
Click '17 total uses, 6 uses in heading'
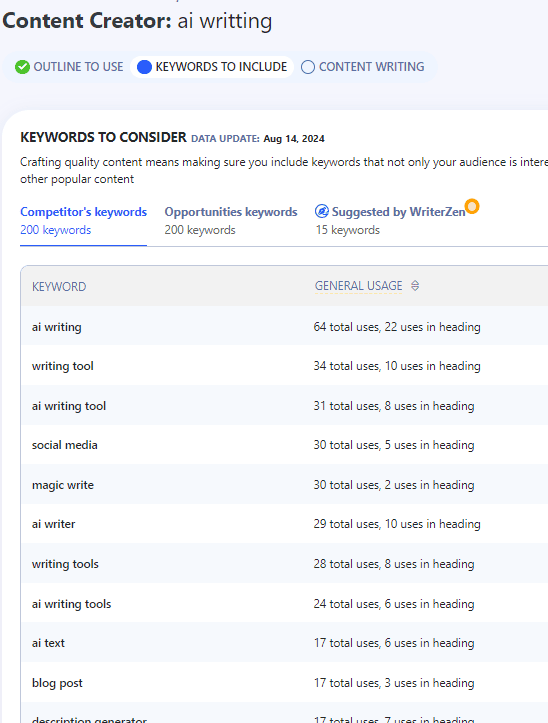click(x=394, y=643)
